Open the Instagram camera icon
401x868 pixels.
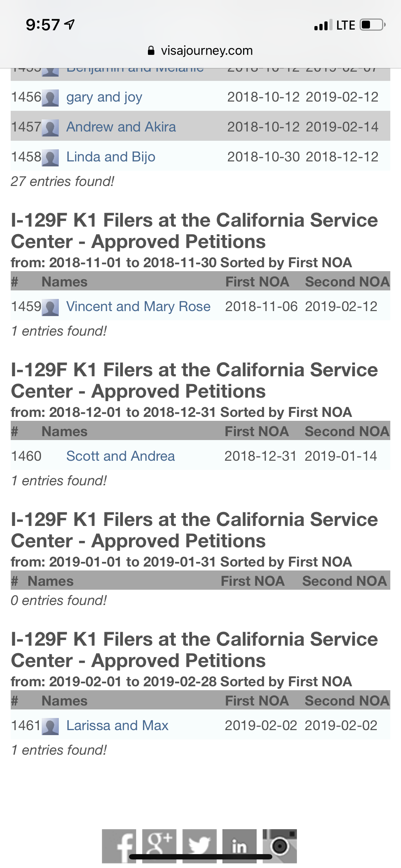click(x=280, y=846)
